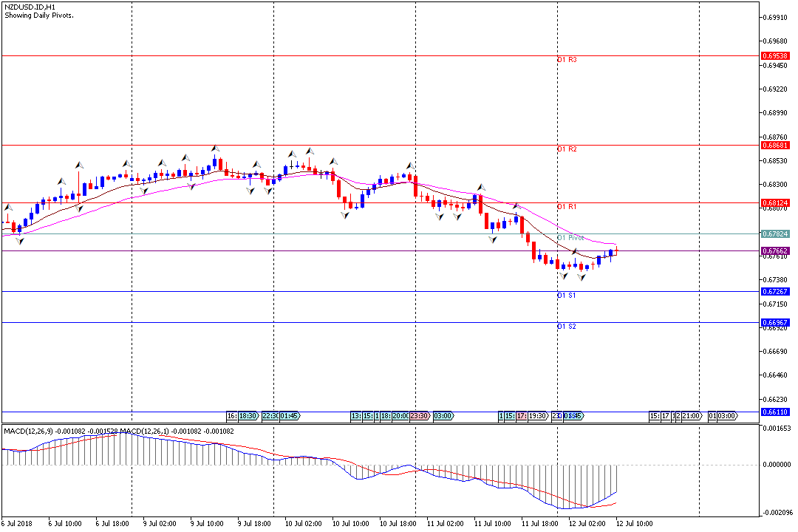Click the 9 Jul 02:00 time label
Viewport: 798px width, 532px height.
coord(160,523)
